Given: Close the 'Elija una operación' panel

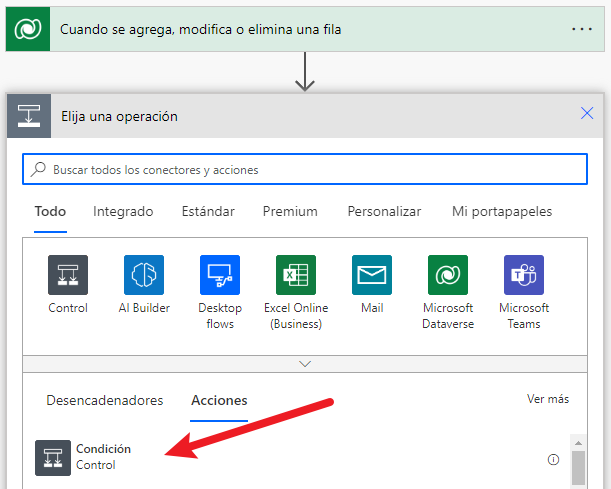Looking at the screenshot, I should [x=587, y=113].
